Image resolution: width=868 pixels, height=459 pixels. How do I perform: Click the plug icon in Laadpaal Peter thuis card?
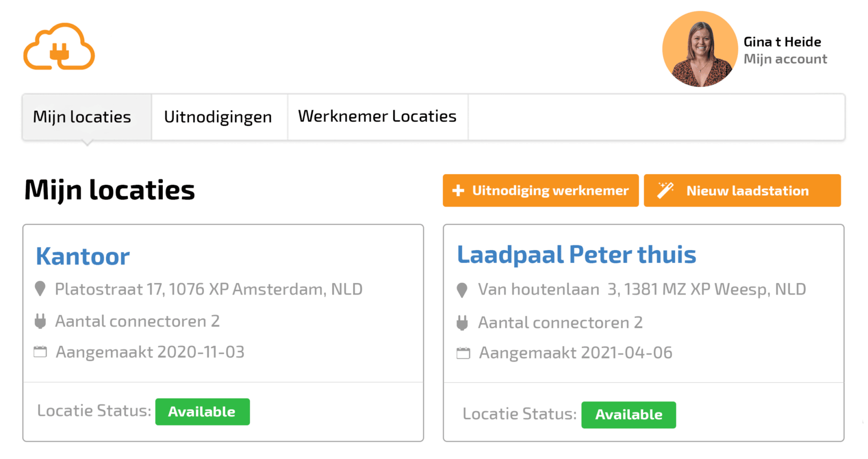pyautogui.click(x=462, y=323)
